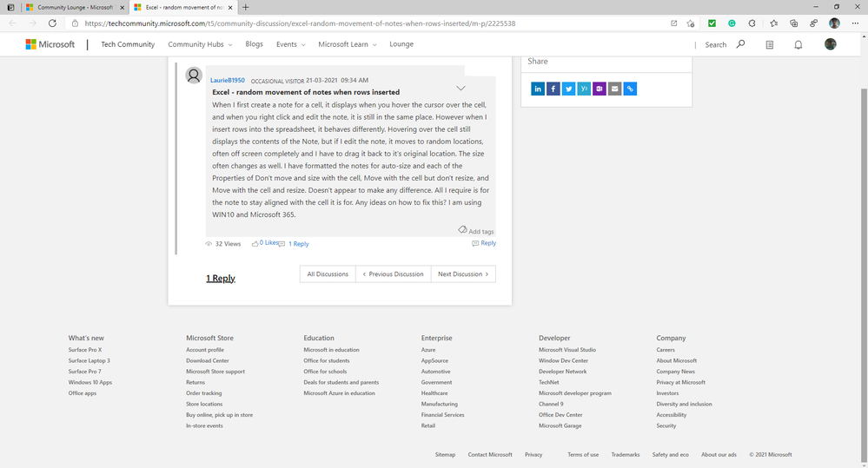868x468 pixels.
Task: Click LaurieB1950's avatar image
Action: (194, 76)
